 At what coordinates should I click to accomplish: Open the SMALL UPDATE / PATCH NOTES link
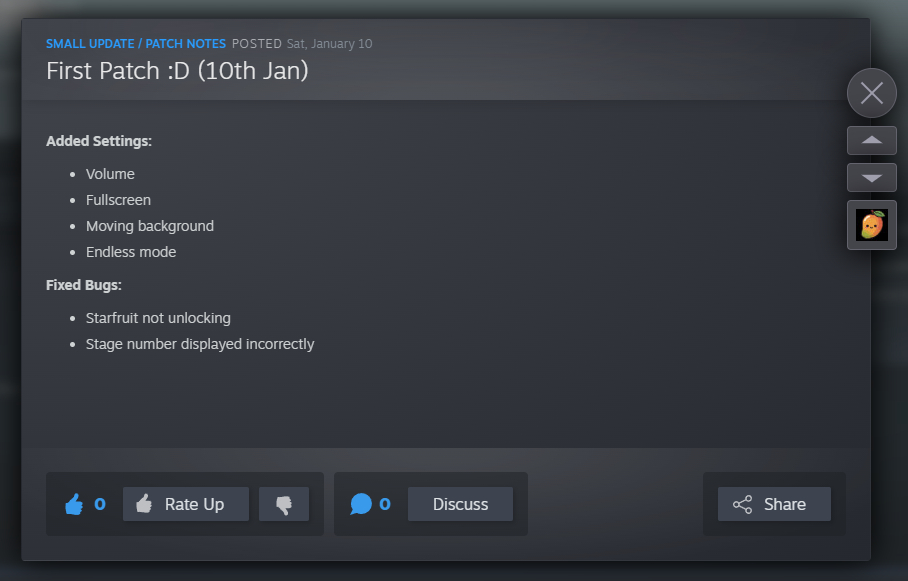pos(136,44)
